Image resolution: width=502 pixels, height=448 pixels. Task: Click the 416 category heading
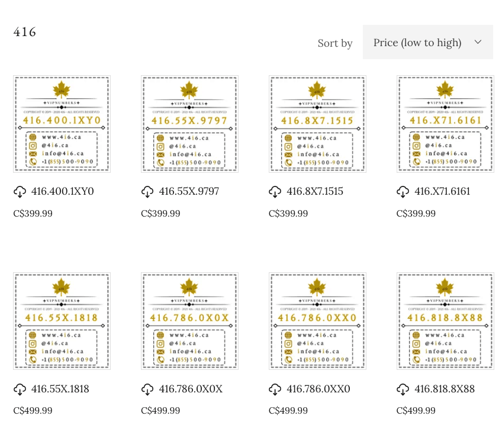pos(25,32)
